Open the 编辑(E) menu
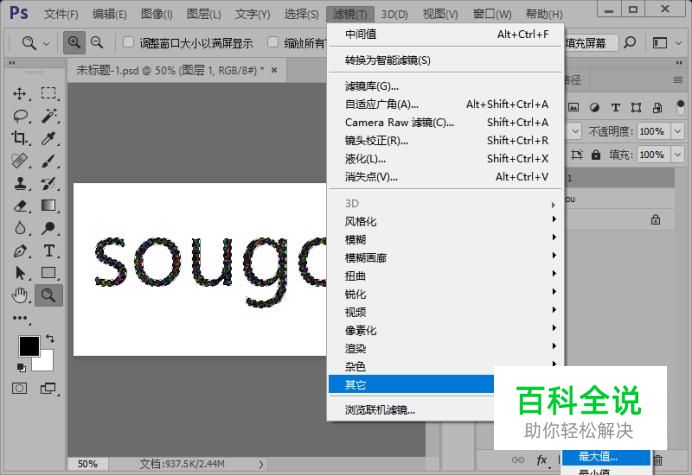692x475 pixels. tap(109, 14)
